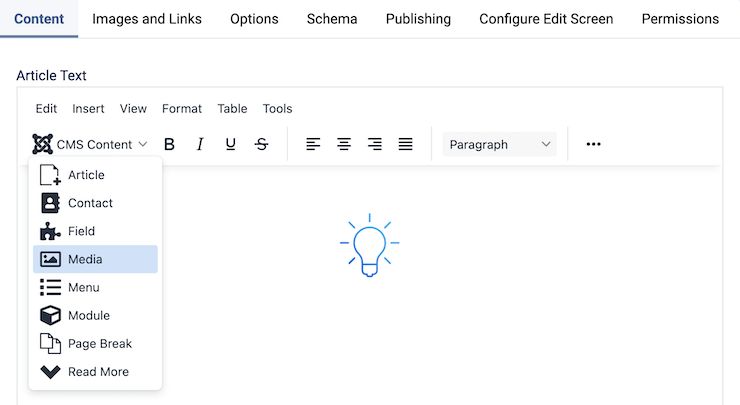Align text to the left
The width and height of the screenshot is (740, 405).
point(313,144)
